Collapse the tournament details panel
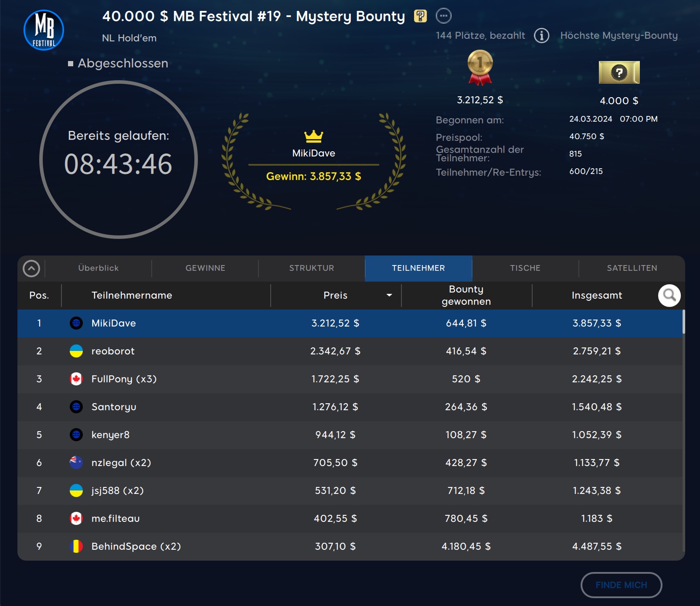The image size is (700, 606). (x=31, y=269)
